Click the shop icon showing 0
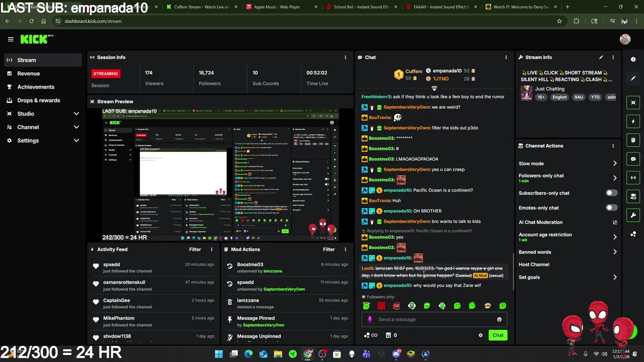Image resolution: width=644 pixels, height=362 pixels. click(x=391, y=335)
